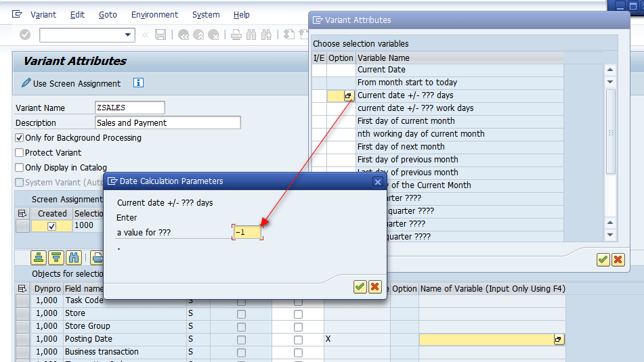Click the value for ??? input field

[247, 232]
